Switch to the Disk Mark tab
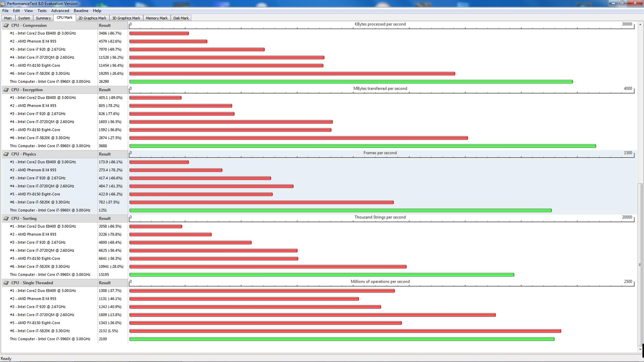Screen dimensions: 644x362 point(181,18)
